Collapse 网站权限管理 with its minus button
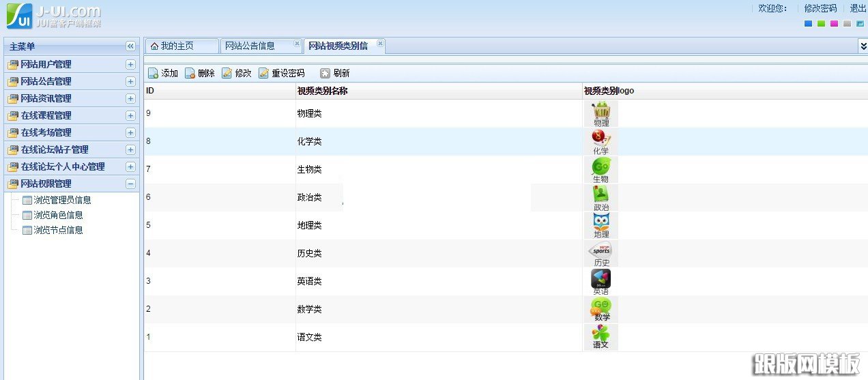The height and width of the screenshot is (380, 868). pyautogui.click(x=130, y=184)
